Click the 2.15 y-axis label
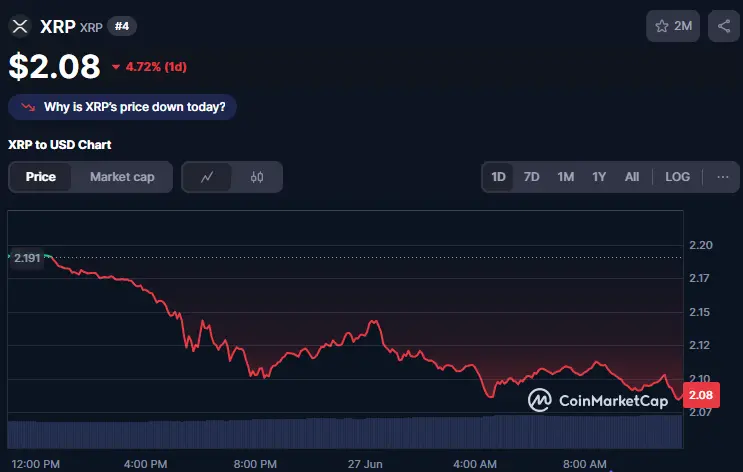 (x=699, y=312)
